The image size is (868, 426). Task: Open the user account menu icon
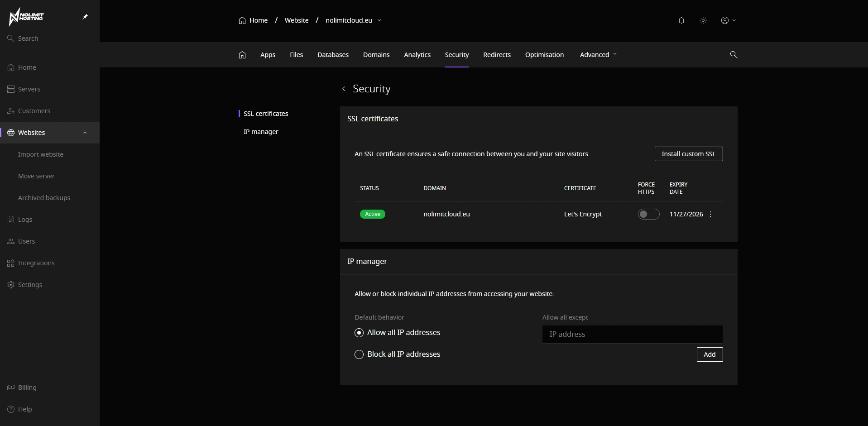[728, 20]
